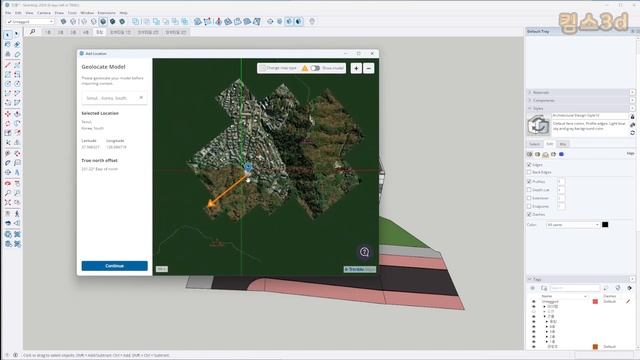
Task: Activate the Push/Pull tool
Action: (x=17, y=114)
